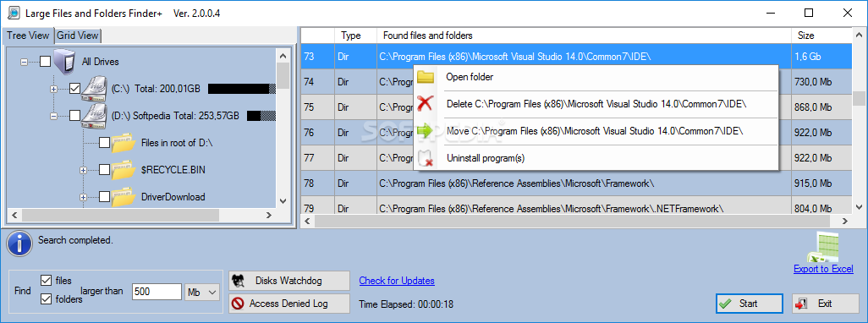Switch to the Grid View tab

[78, 36]
